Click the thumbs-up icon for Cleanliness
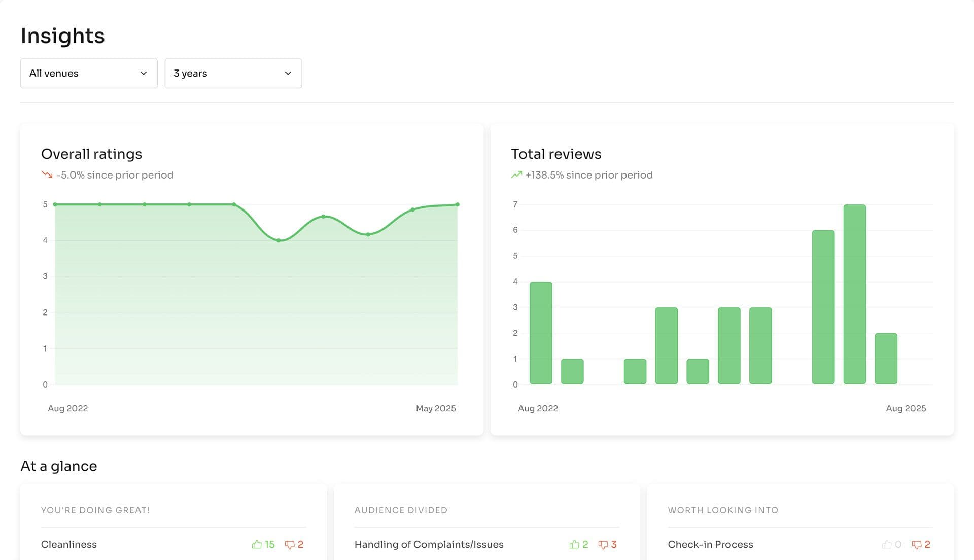This screenshot has height=560, width=974. coord(257,544)
